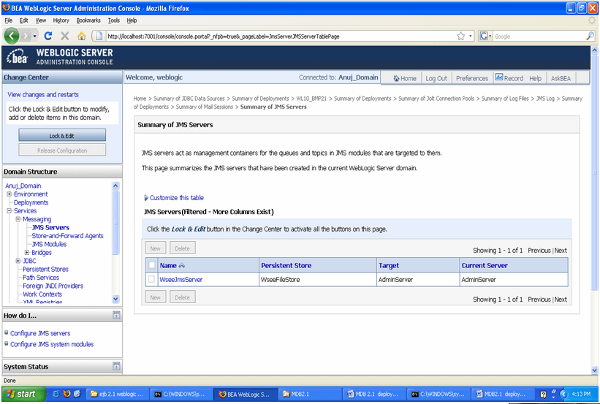Go to Home in console toolbar
The image size is (600, 404).
click(405, 78)
